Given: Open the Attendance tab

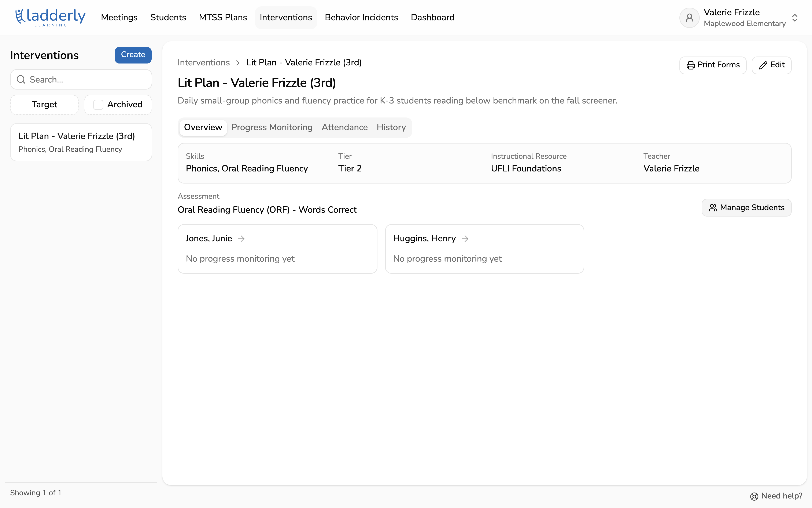Looking at the screenshot, I should point(345,127).
